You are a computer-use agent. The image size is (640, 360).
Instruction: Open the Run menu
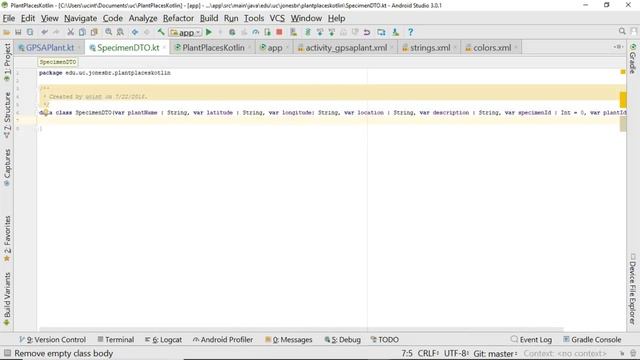pyautogui.click(x=231, y=18)
